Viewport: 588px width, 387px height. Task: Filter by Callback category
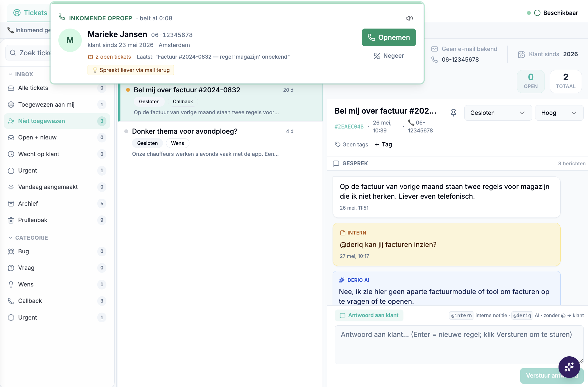[x=57, y=301]
